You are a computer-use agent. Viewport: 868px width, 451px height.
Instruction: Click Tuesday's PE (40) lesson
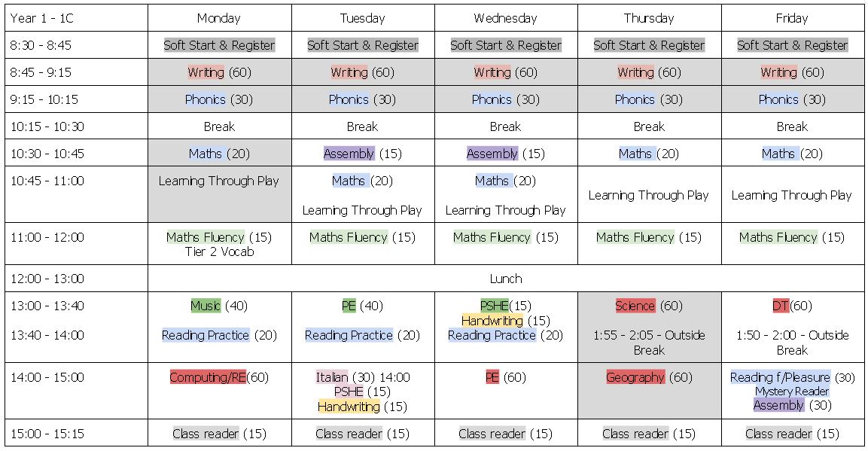click(362, 306)
